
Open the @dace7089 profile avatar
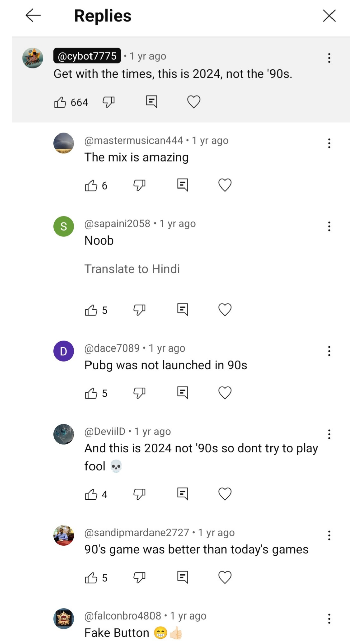tap(64, 351)
